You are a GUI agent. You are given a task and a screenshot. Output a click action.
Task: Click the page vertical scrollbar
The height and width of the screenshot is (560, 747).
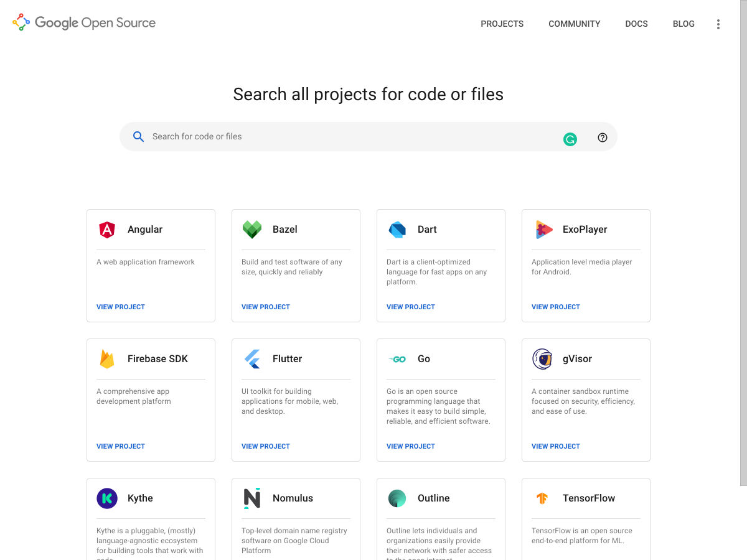tap(743, 243)
